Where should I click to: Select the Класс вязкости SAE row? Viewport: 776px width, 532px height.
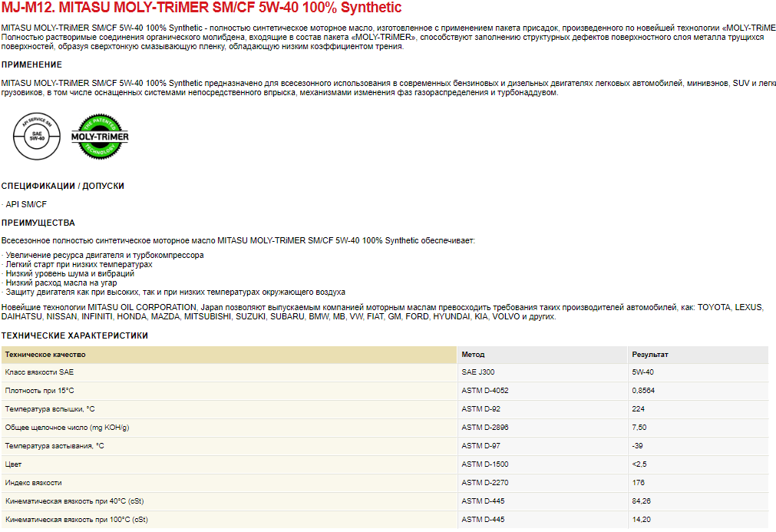click(40, 372)
